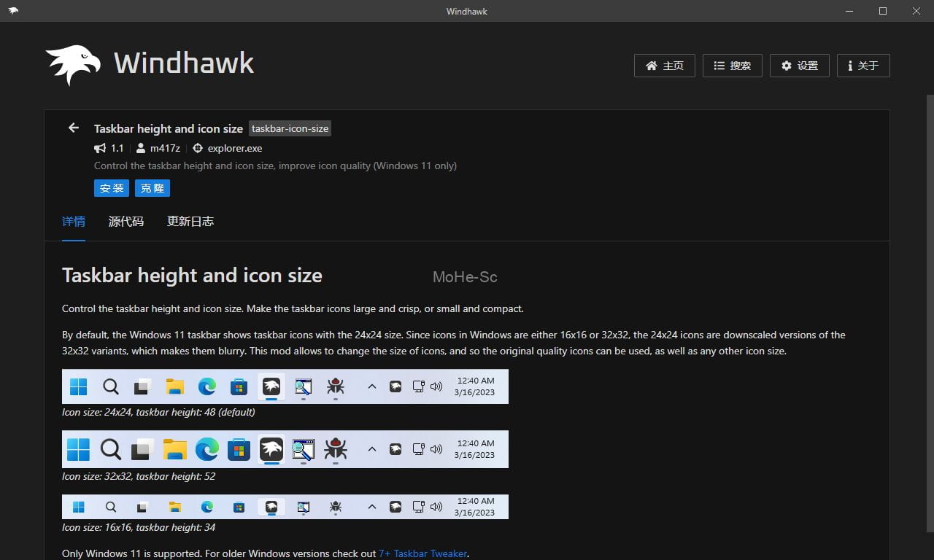The image size is (934, 560).
Task: Click the Windhawk eagle logo in header
Action: click(73, 65)
